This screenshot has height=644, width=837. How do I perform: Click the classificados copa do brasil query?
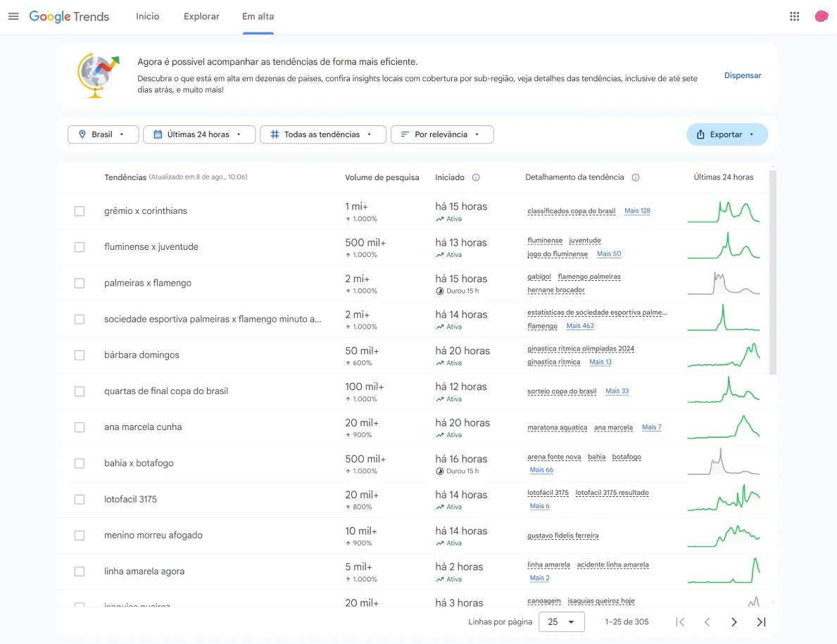pyautogui.click(x=571, y=211)
